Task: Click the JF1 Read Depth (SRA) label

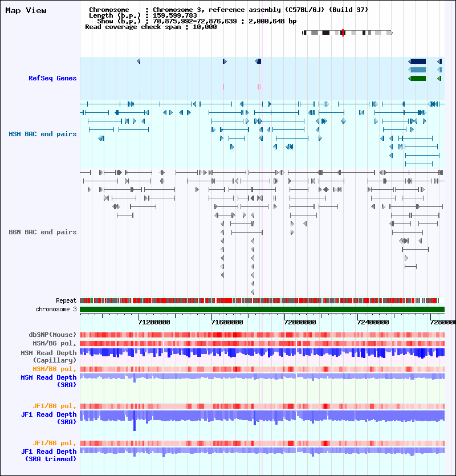Action: coord(48,418)
